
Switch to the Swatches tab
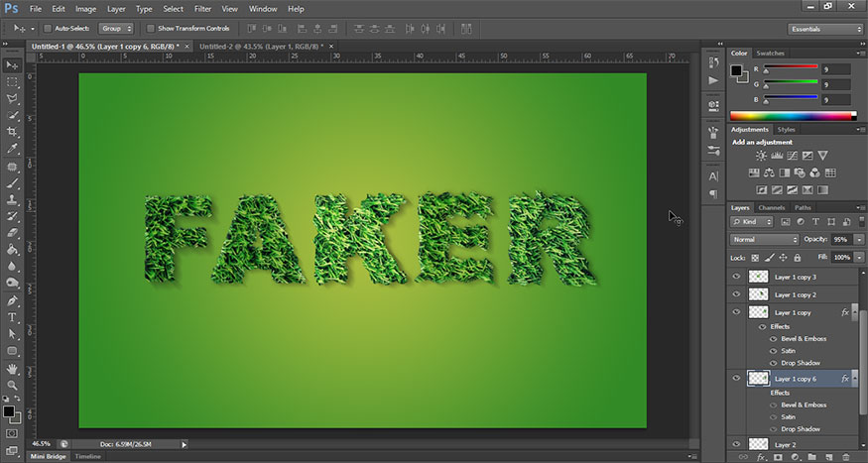(770, 54)
